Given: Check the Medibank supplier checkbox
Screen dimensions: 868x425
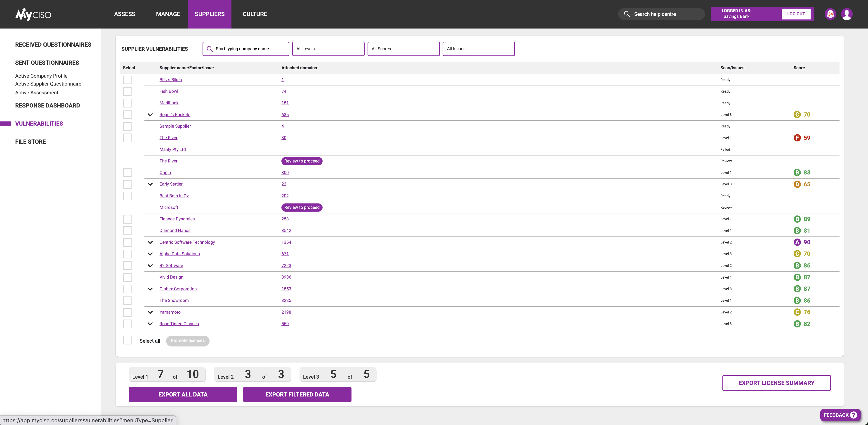Looking at the screenshot, I should pos(127,103).
